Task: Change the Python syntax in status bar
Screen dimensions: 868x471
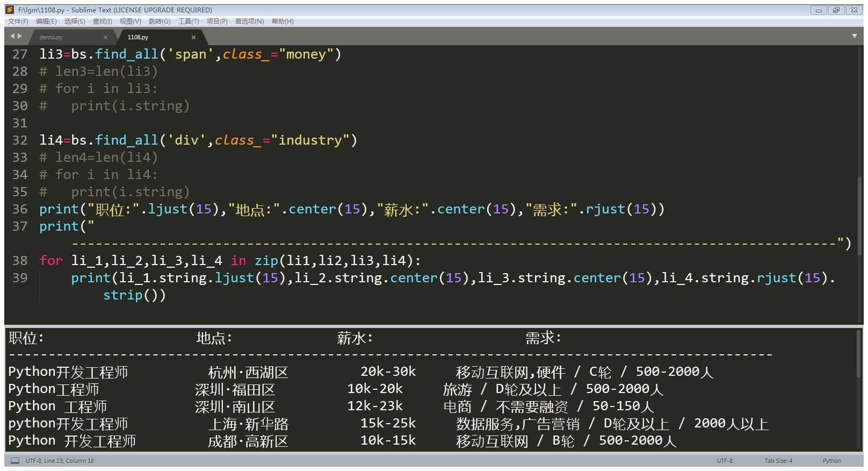Action: coord(831,461)
